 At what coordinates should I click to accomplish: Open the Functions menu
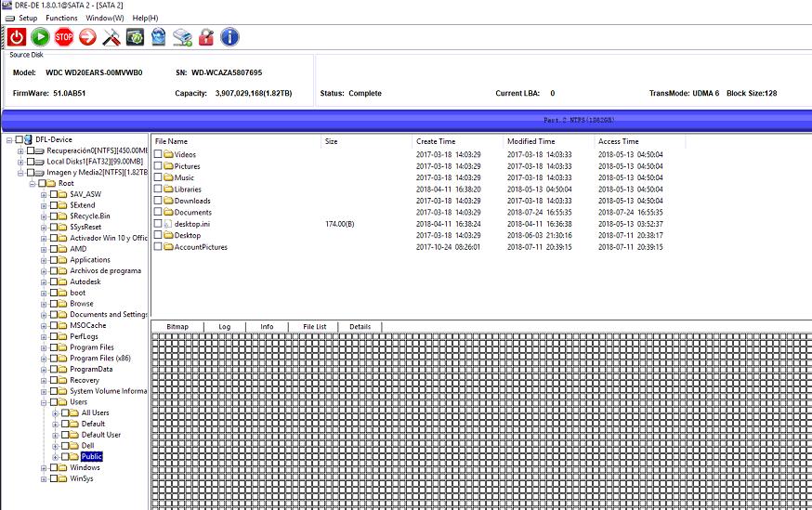coord(61,19)
